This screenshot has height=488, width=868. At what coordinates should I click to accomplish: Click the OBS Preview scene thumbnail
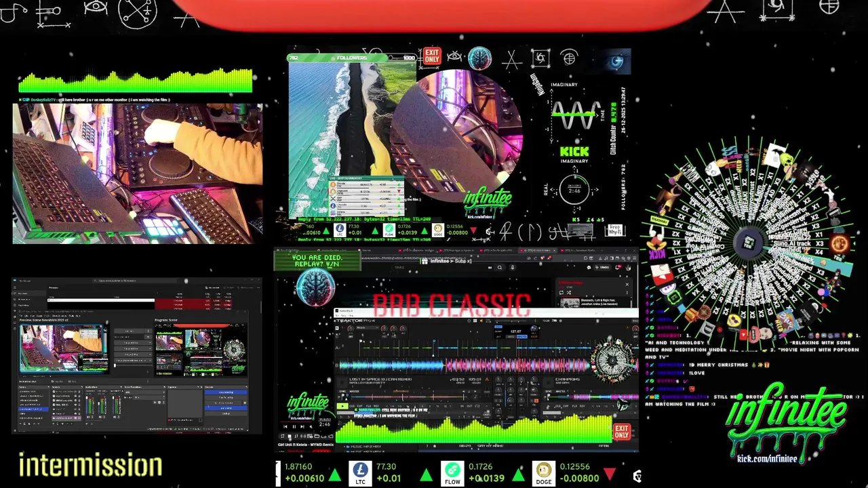(64, 348)
